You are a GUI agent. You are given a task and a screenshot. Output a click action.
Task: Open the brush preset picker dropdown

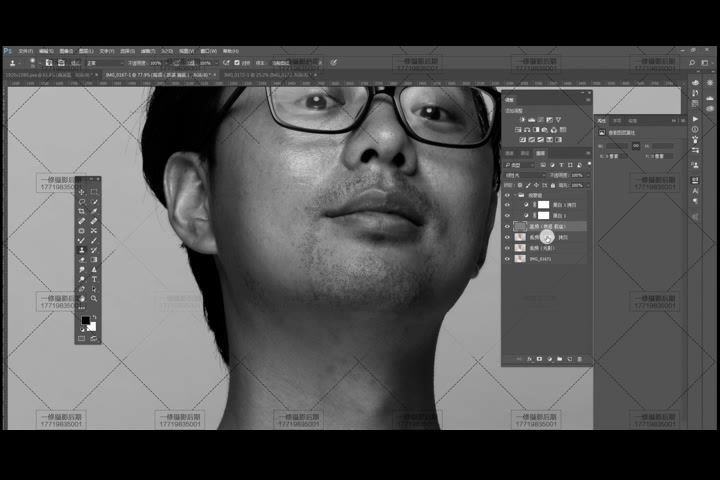39,63
